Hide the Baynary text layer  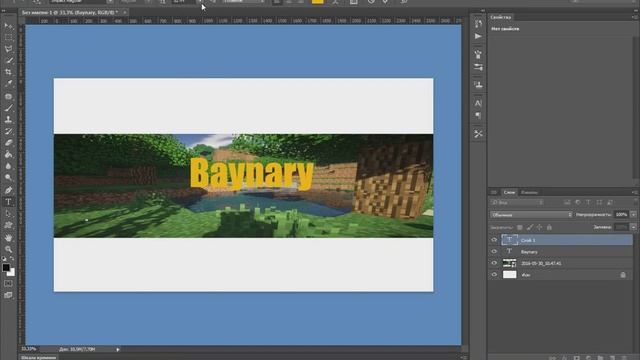(x=494, y=251)
